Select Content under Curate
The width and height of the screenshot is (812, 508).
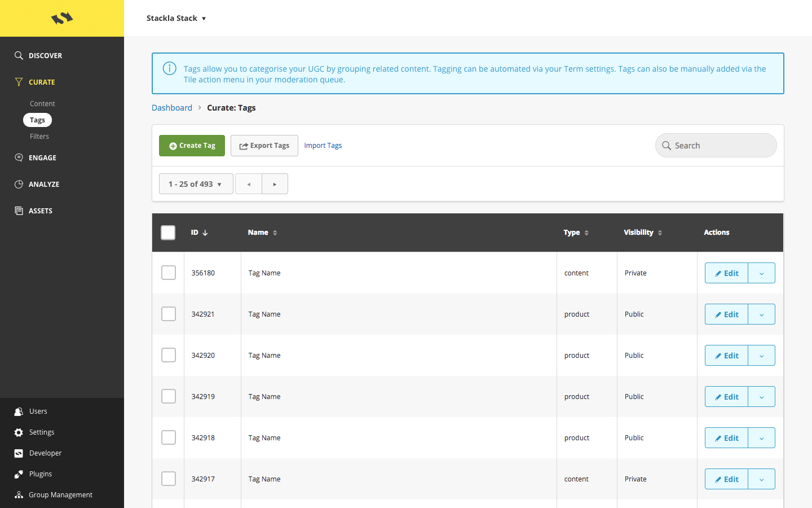[x=42, y=104]
